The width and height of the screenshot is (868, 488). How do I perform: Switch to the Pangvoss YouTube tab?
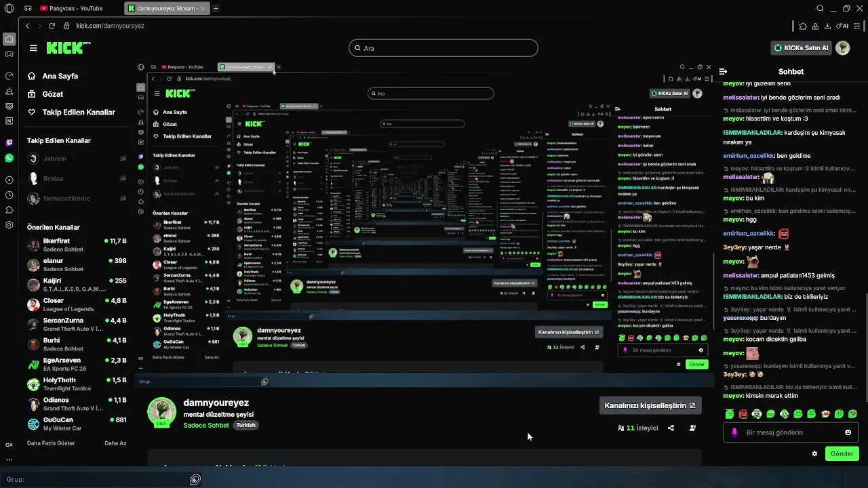click(x=72, y=8)
